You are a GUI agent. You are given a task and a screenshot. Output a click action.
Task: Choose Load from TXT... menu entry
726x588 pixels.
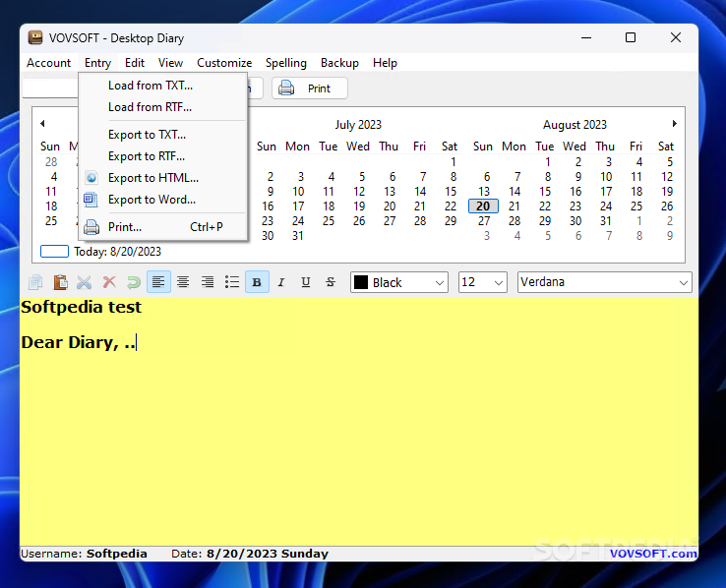[162, 86]
